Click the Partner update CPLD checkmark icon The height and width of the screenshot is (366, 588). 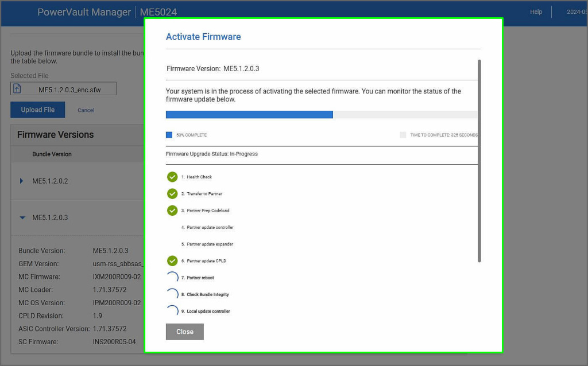click(172, 261)
